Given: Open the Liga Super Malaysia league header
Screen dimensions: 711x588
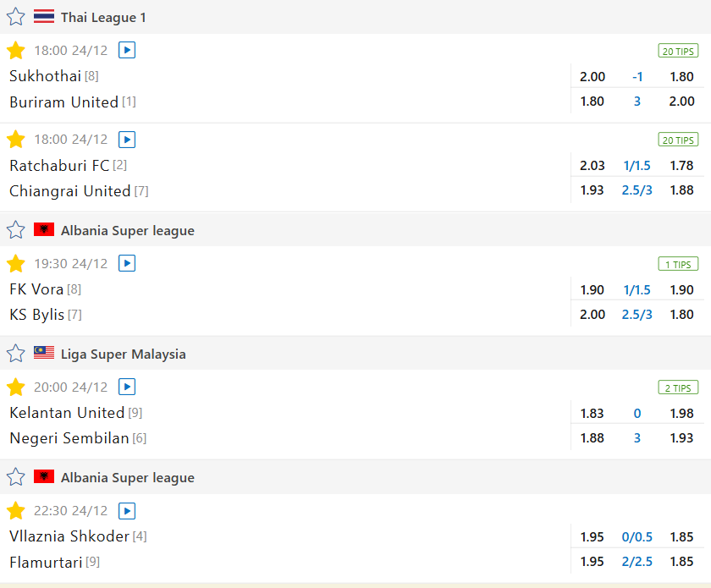Looking at the screenshot, I should pos(123,354).
